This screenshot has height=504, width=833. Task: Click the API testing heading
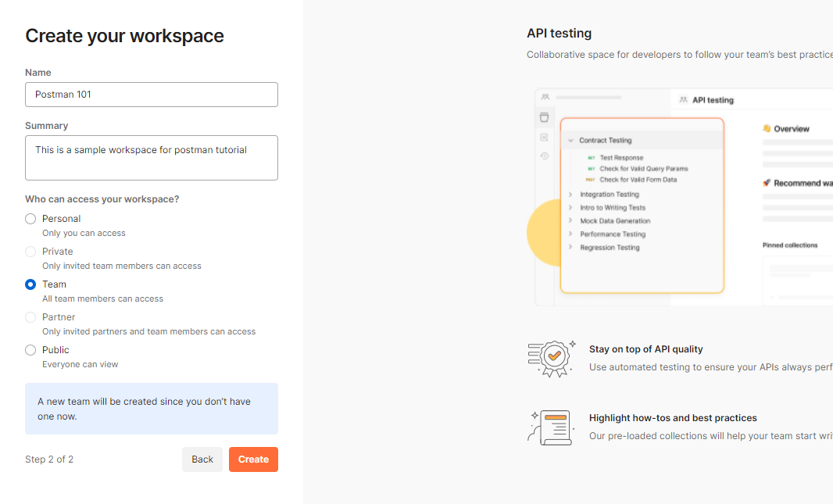coord(559,34)
